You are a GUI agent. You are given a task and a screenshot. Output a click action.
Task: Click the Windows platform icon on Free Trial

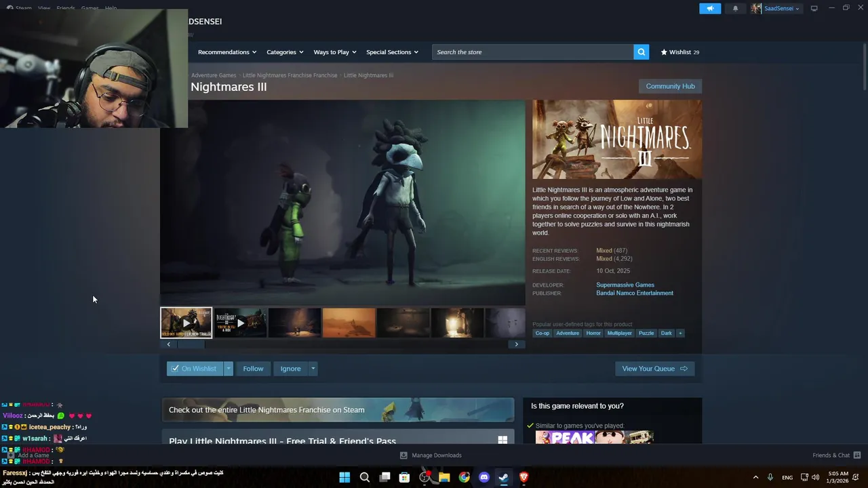(502, 440)
